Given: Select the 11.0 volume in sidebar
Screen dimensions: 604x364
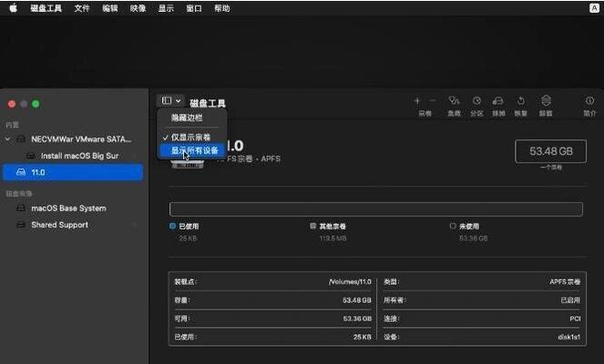Looking at the screenshot, I should [73, 172].
